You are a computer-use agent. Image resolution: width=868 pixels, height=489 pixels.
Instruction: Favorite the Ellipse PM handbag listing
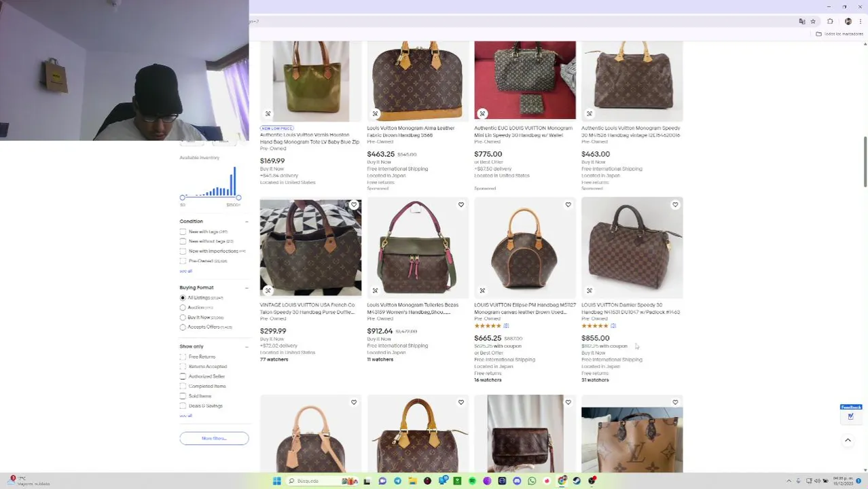coord(568,204)
